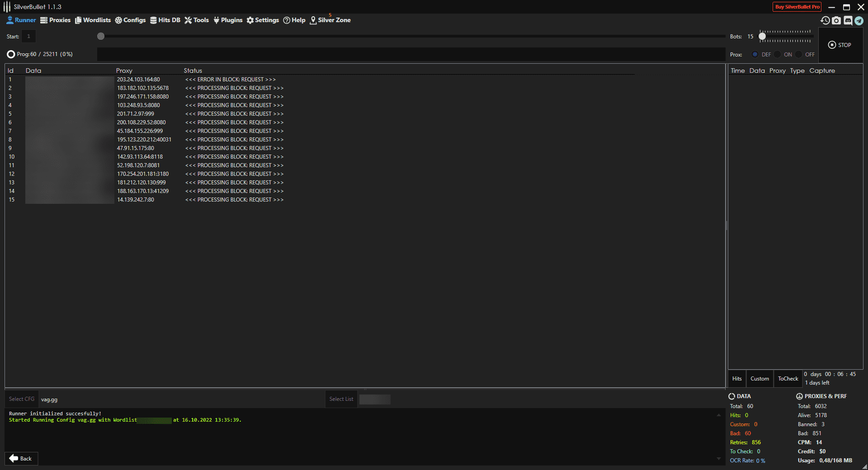Select proxy cell 170.254.201.181:3180
Image resolution: width=868 pixels, height=470 pixels.
coord(143,174)
